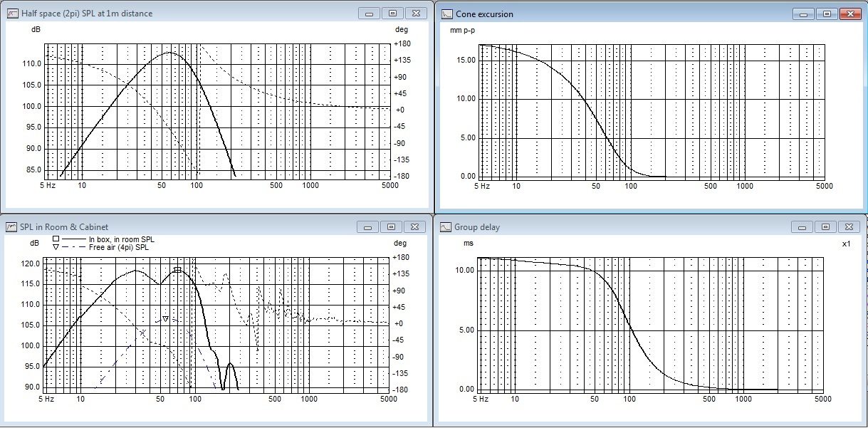Screen dimensions: 868x428
Task: Click the SPL in Room & Cabinet window icon
Action: [x=12, y=226]
